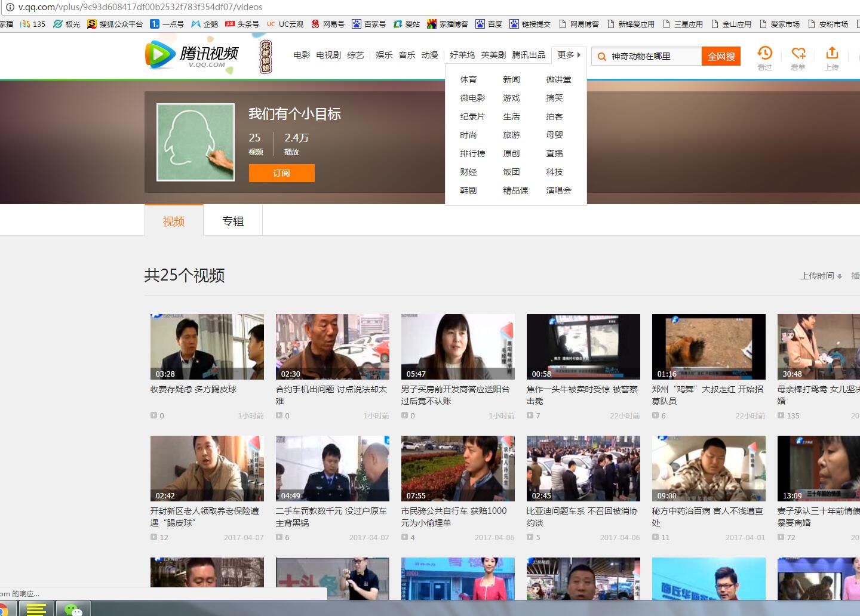Viewport: 860px width, 616px height.
Task: Play the 02:42 video thumbnail
Action: 207,469
